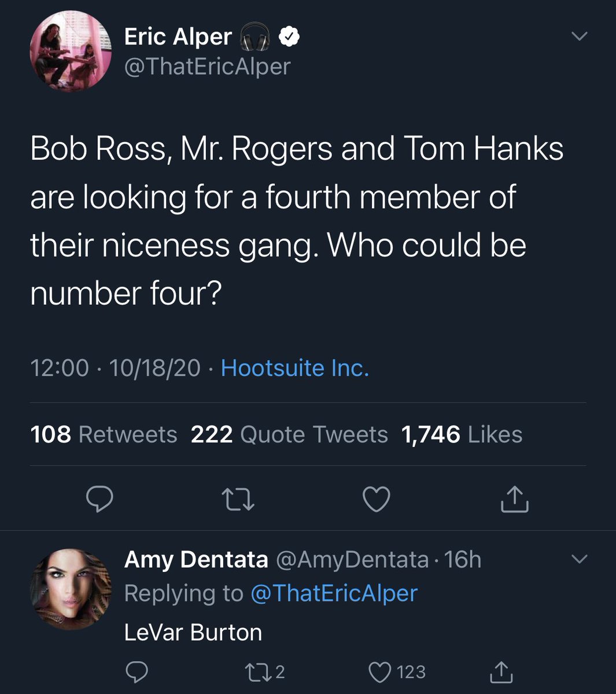Share Eric Alper's main tweet
The height and width of the screenshot is (694, 616).
pyautogui.click(x=514, y=499)
